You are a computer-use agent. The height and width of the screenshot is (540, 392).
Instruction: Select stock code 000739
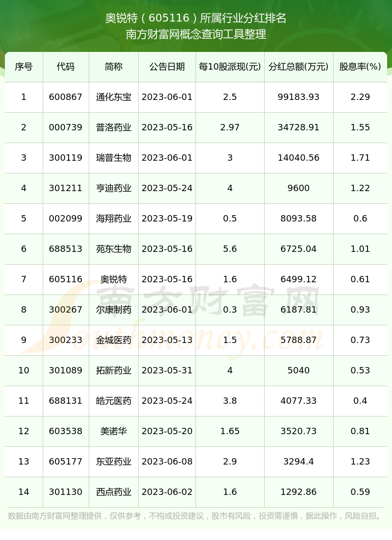pos(66,127)
